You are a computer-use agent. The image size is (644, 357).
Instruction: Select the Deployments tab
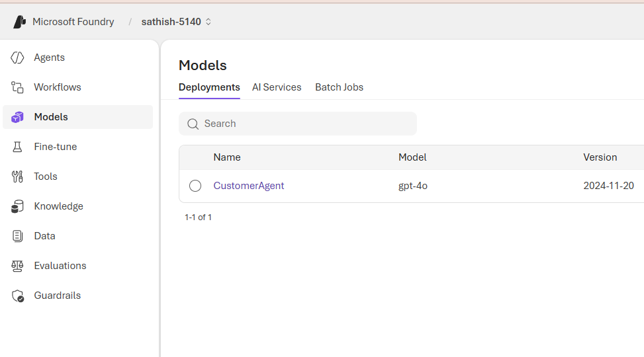click(209, 87)
